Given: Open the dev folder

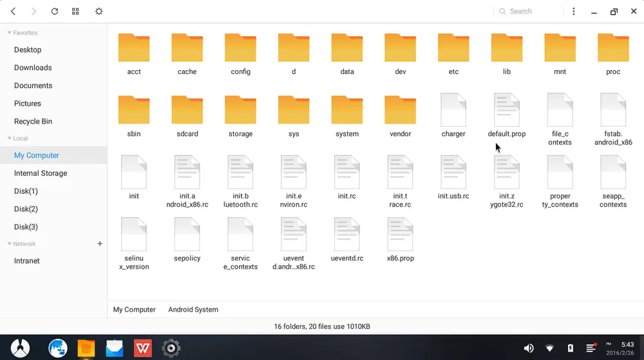Looking at the screenshot, I should (401, 54).
